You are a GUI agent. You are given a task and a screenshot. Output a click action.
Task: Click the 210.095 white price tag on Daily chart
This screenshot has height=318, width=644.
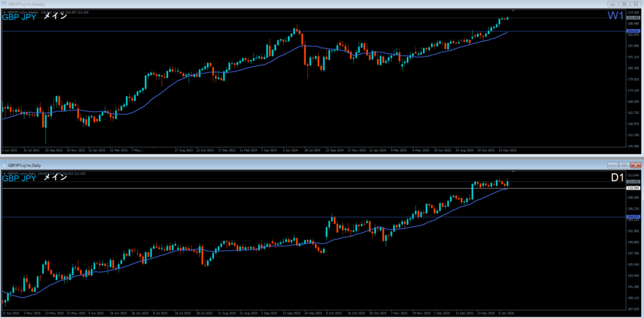pyautogui.click(x=633, y=188)
